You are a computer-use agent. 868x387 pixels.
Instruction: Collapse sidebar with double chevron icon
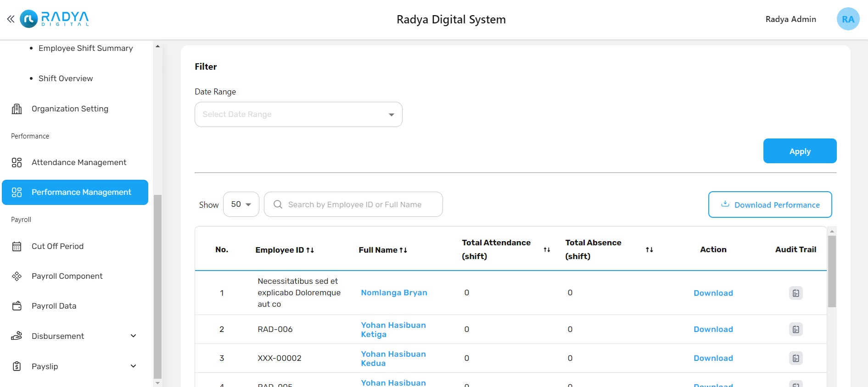point(11,19)
